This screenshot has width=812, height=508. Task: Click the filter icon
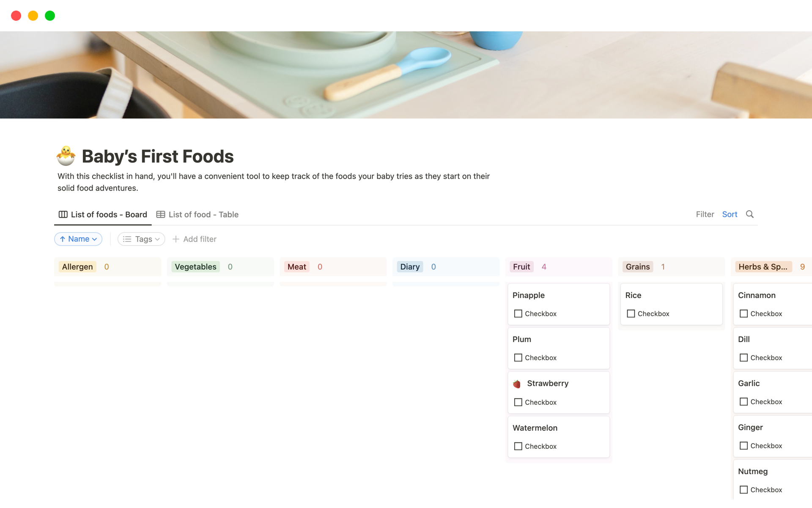pos(705,214)
